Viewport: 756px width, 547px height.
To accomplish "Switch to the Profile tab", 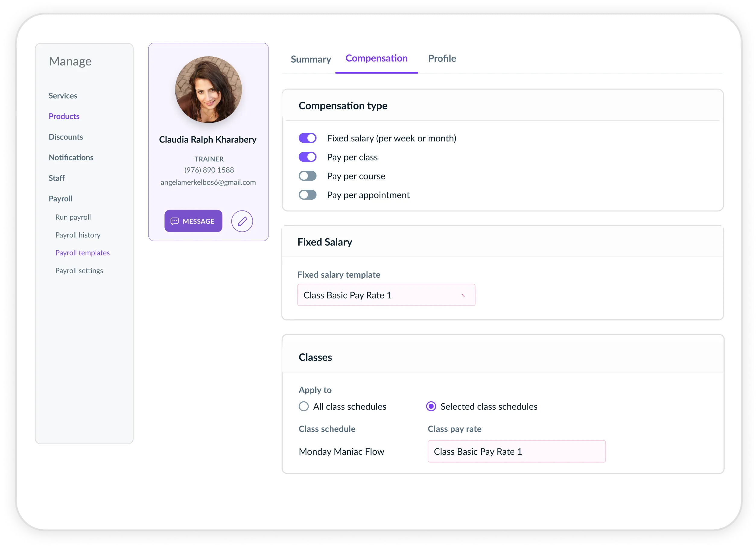I will coord(442,58).
